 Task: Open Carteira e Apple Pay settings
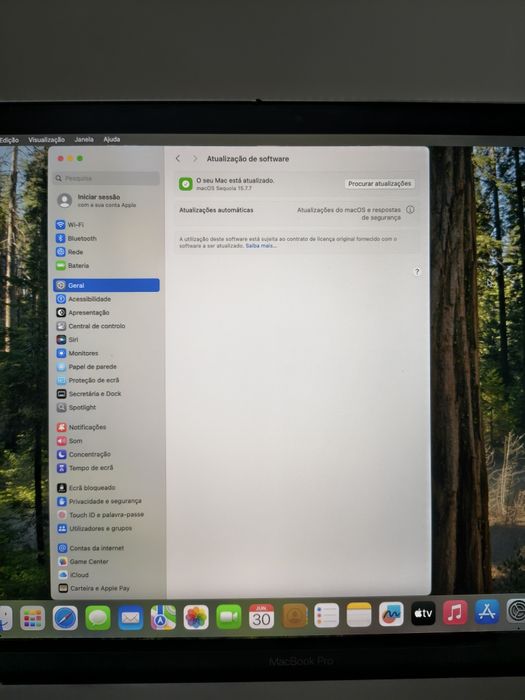click(108, 588)
